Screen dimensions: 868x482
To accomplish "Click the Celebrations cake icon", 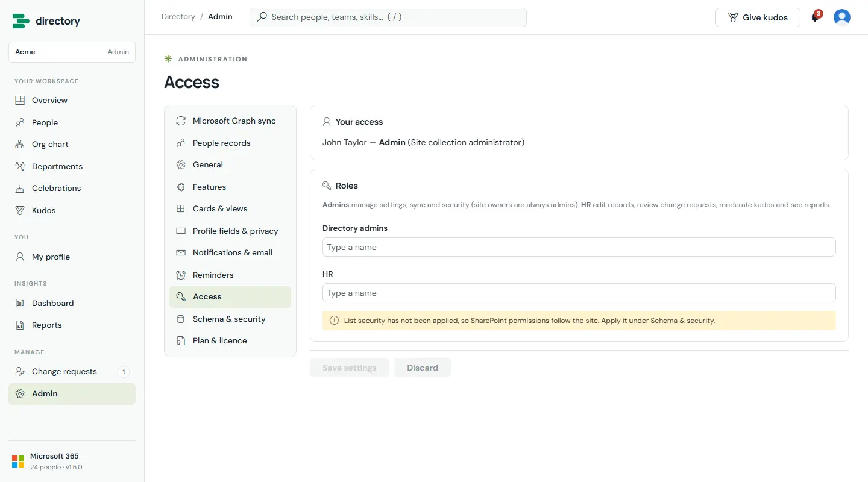I will 20,188.
